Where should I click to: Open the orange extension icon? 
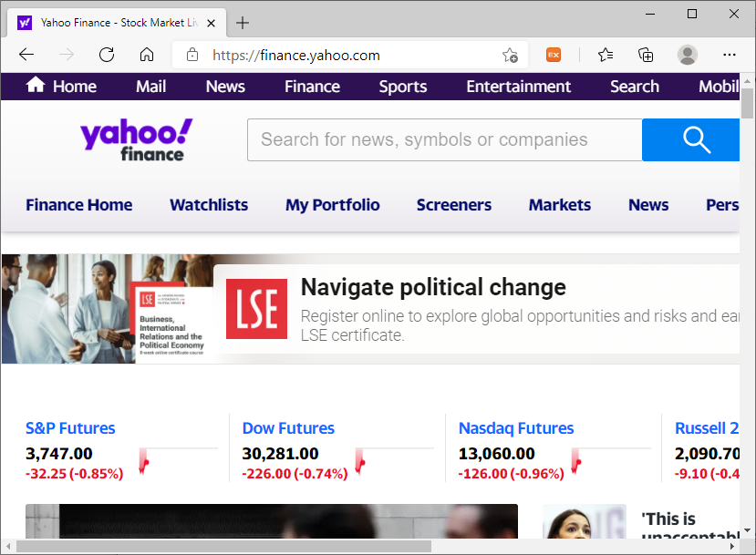click(554, 55)
